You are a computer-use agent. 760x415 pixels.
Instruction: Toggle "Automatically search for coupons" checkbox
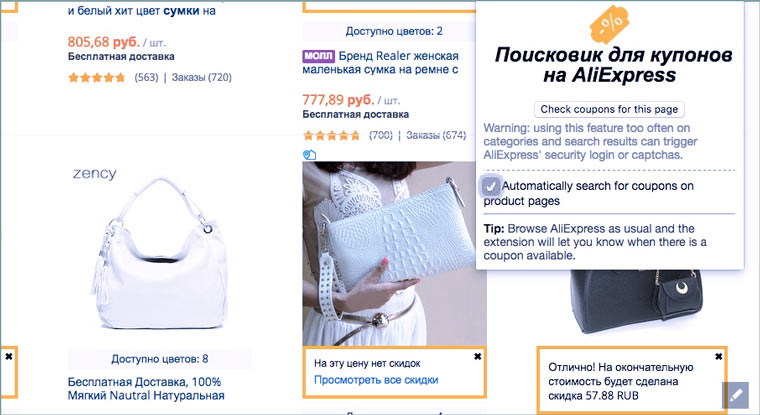click(x=491, y=186)
